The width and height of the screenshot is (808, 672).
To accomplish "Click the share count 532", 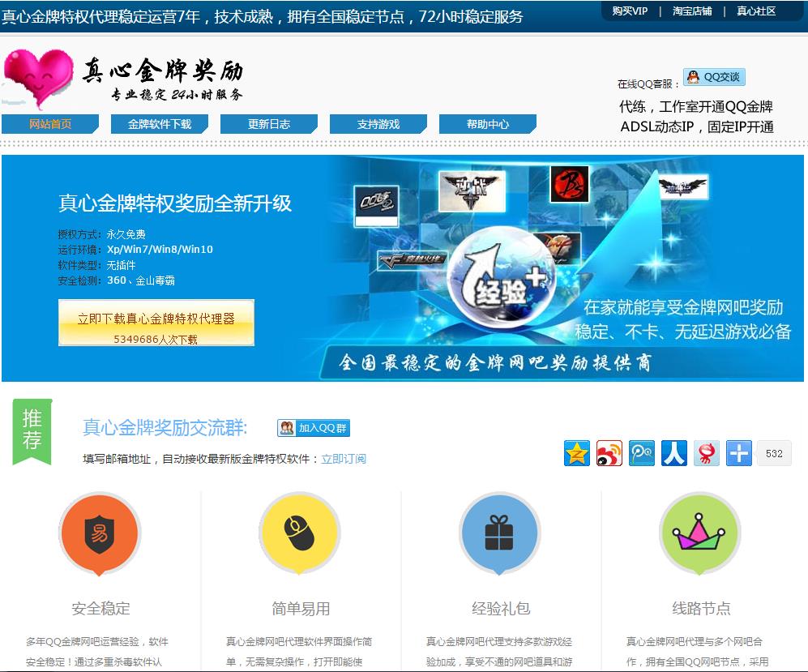I will [774, 453].
